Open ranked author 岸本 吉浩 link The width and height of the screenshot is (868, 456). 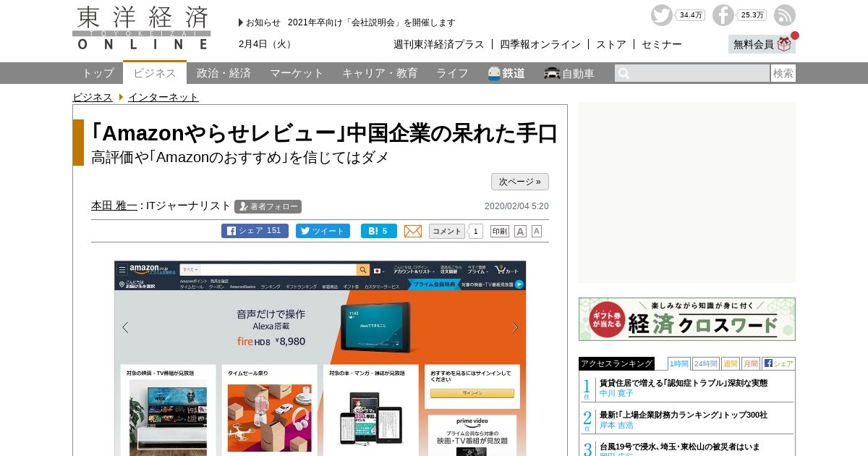(x=616, y=426)
